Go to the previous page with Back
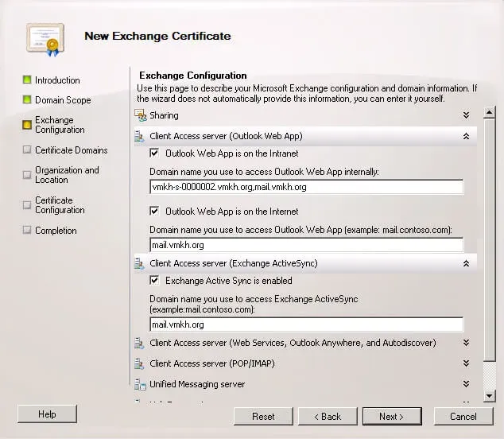Viewport: 504px width, 439px height. point(328,417)
